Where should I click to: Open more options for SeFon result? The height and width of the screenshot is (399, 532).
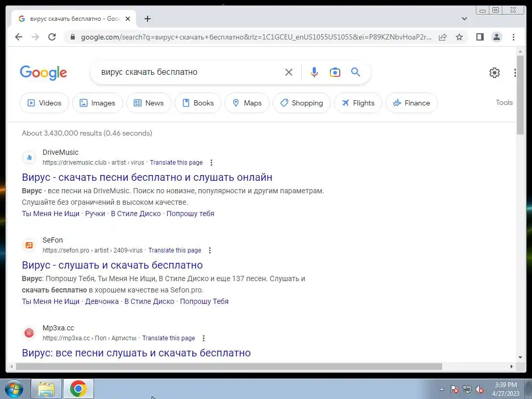coord(210,250)
